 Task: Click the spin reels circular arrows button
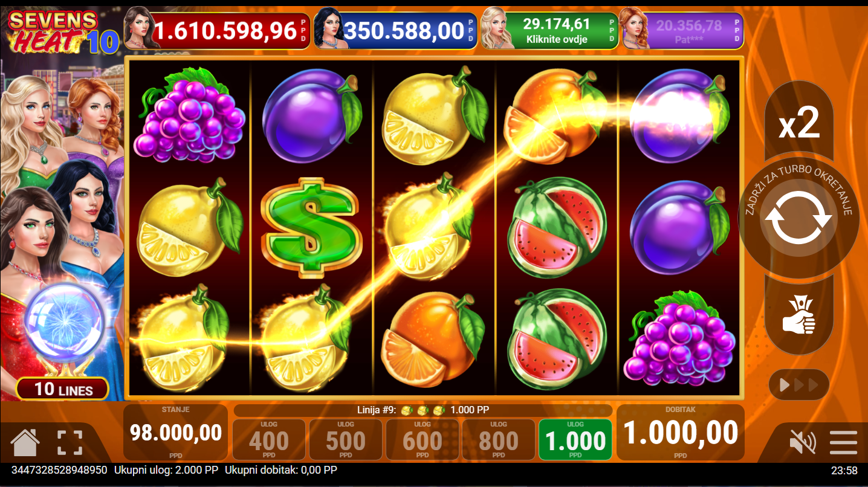point(798,218)
